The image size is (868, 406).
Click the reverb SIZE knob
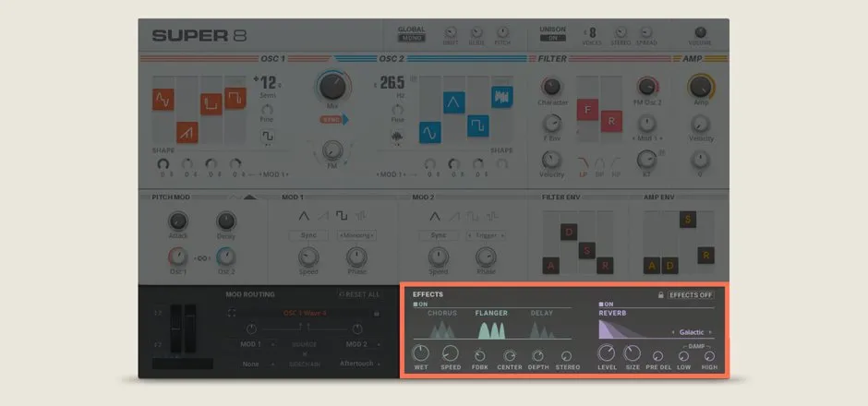(633, 352)
